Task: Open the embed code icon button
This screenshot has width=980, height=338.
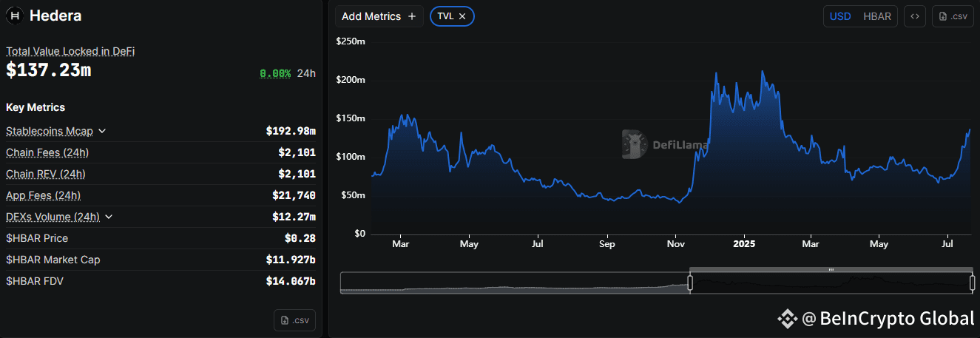Action: pyautogui.click(x=915, y=16)
